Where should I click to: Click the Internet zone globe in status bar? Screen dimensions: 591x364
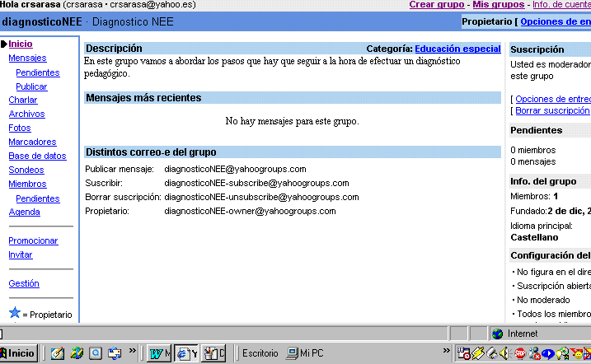[498, 334]
